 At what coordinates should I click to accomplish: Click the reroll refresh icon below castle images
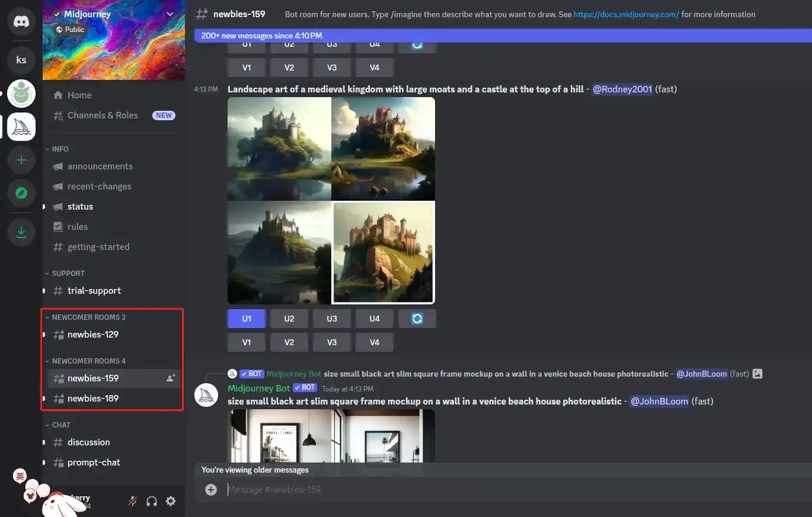(x=417, y=319)
